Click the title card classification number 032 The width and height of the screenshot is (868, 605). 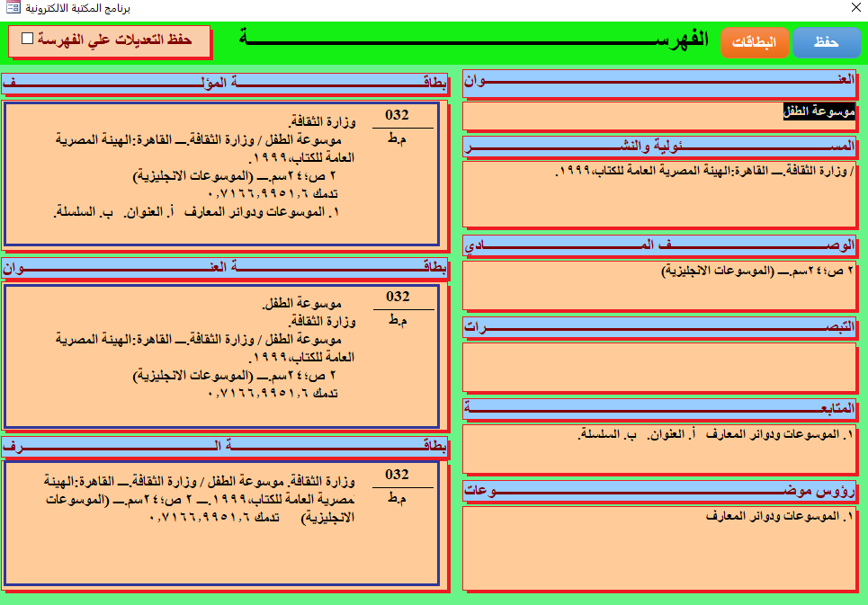pos(398,297)
